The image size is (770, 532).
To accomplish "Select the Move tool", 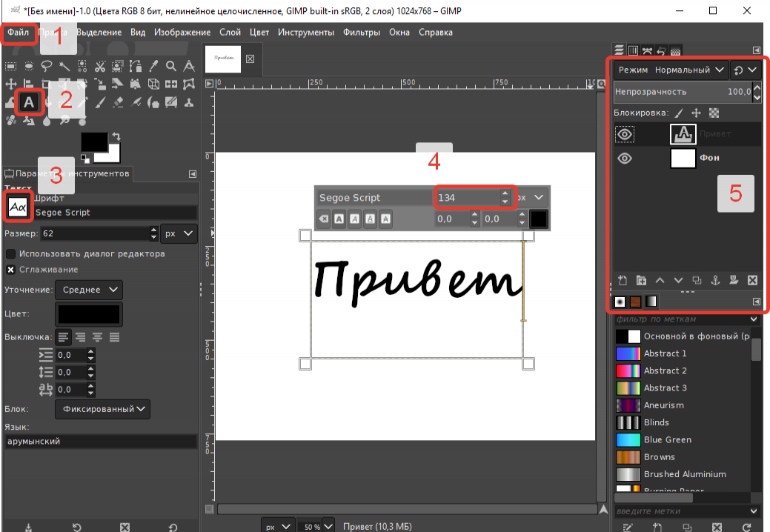I will pyautogui.click(x=11, y=84).
